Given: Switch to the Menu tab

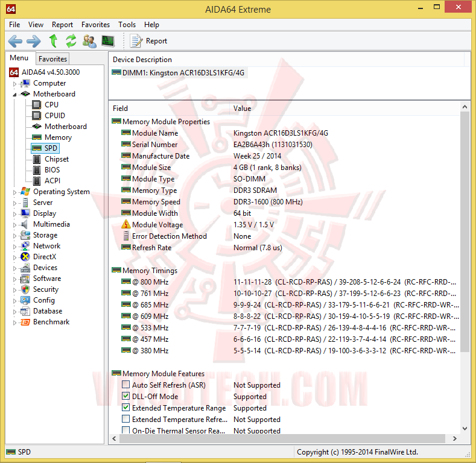Looking at the screenshot, I should coord(19,58).
